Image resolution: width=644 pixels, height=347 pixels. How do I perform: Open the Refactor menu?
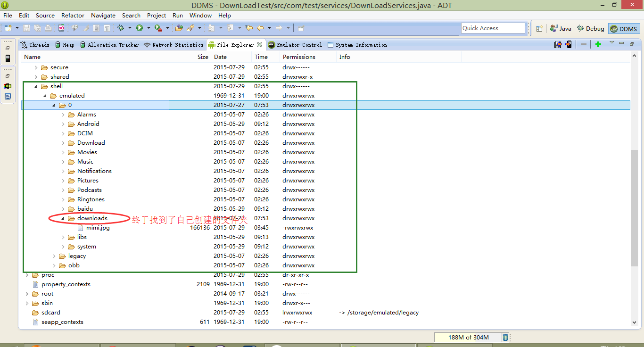pos(73,15)
